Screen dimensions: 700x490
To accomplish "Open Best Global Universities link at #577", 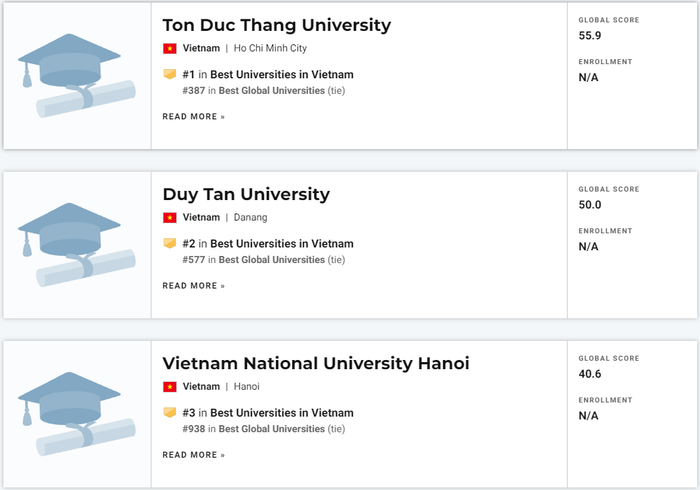I will [x=271, y=259].
